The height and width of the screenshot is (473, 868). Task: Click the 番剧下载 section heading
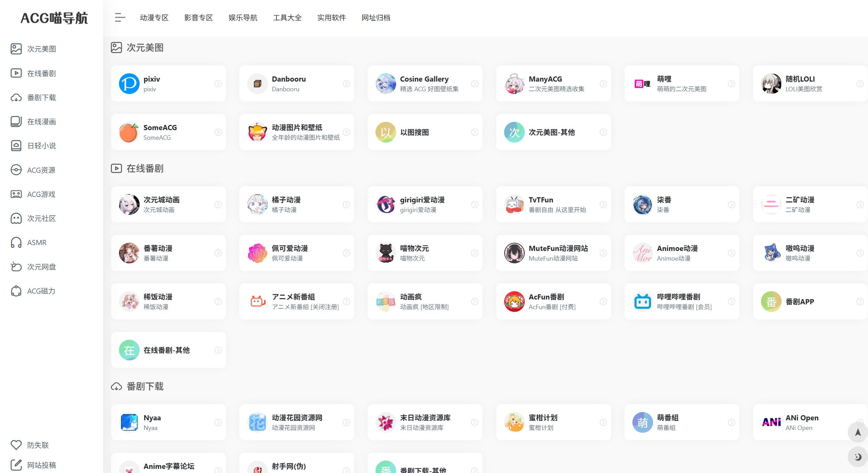(x=145, y=386)
